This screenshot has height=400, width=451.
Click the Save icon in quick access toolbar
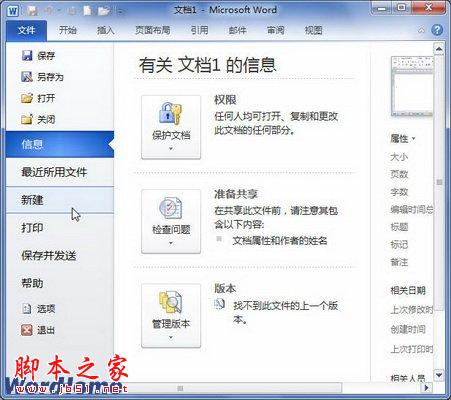(33, 11)
